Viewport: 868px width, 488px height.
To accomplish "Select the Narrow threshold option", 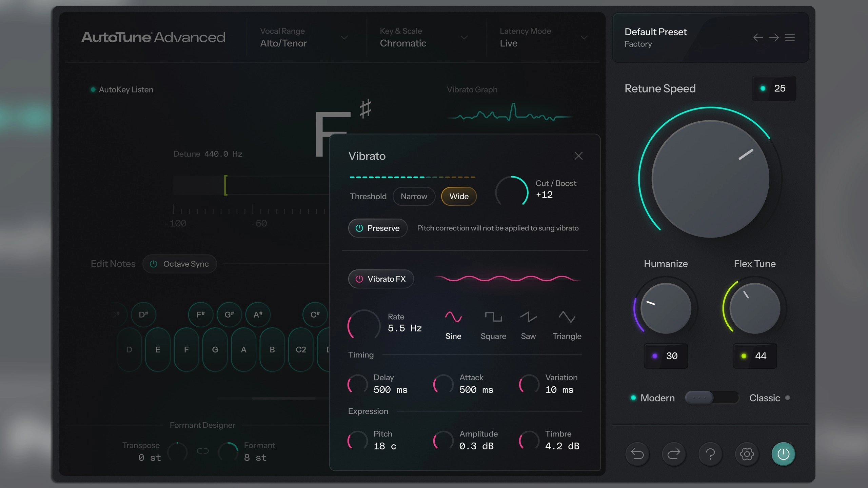I will 414,196.
